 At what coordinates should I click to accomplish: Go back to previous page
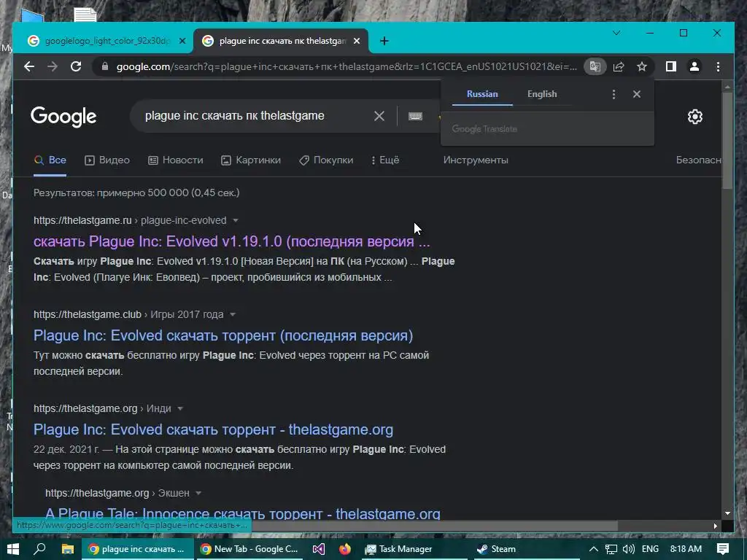click(x=29, y=66)
